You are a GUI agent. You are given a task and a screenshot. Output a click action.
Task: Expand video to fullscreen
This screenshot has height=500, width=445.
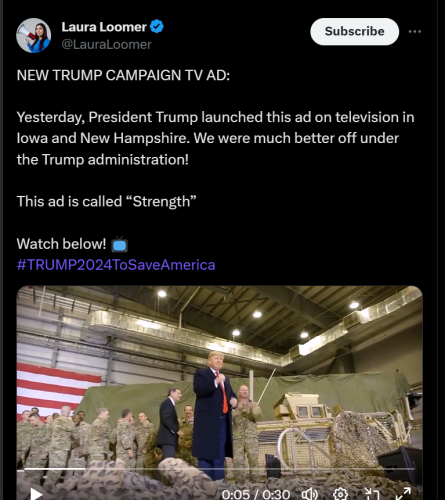click(x=403, y=494)
